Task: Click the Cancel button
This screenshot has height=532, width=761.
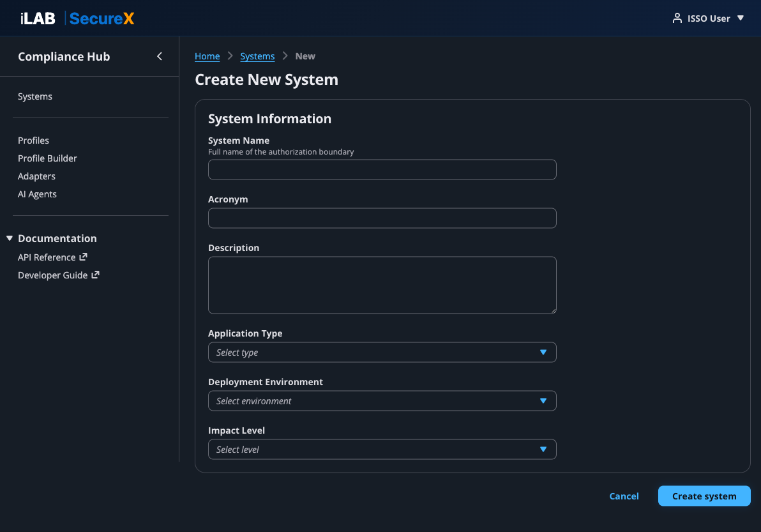Action: pyautogui.click(x=624, y=496)
